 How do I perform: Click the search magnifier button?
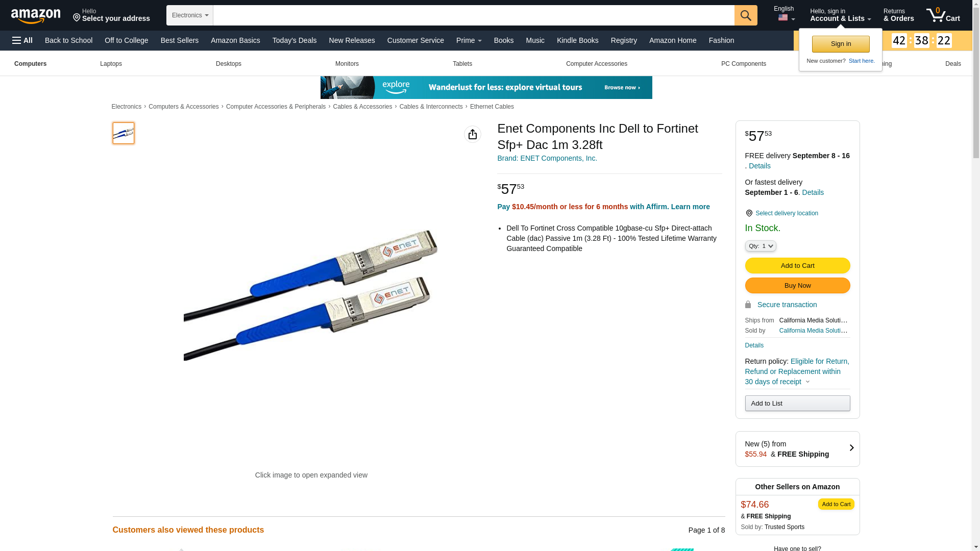(746, 15)
